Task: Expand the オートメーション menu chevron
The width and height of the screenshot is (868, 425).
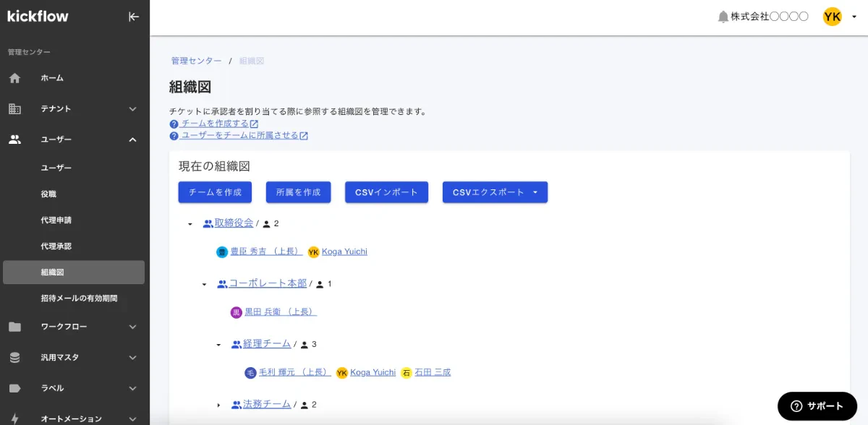Action: [132, 418]
